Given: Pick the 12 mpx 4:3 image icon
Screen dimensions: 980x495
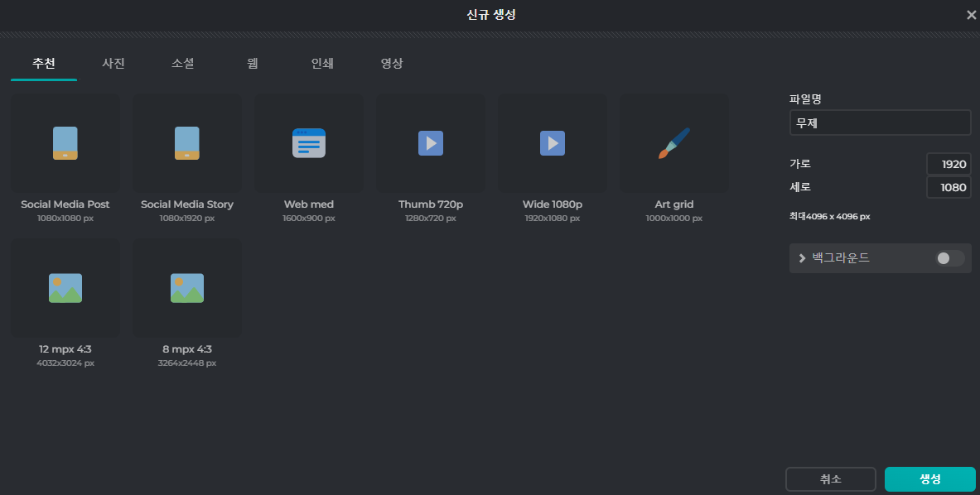Looking at the screenshot, I should (x=65, y=288).
